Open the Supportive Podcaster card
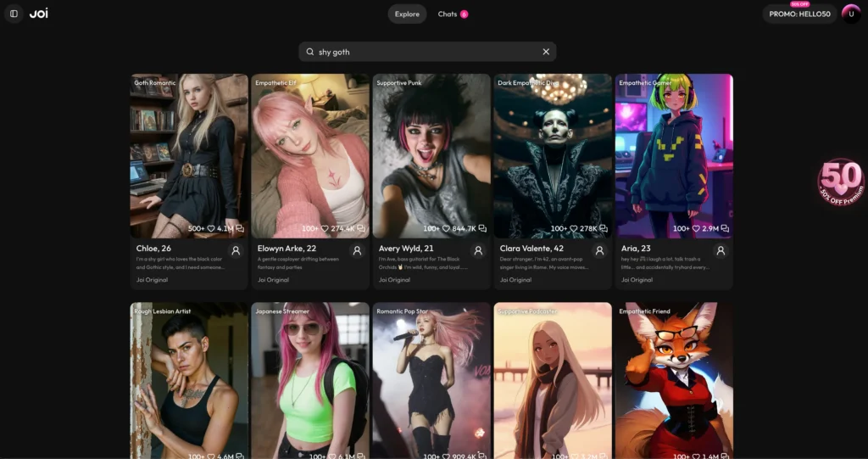868x459 pixels. click(x=553, y=380)
